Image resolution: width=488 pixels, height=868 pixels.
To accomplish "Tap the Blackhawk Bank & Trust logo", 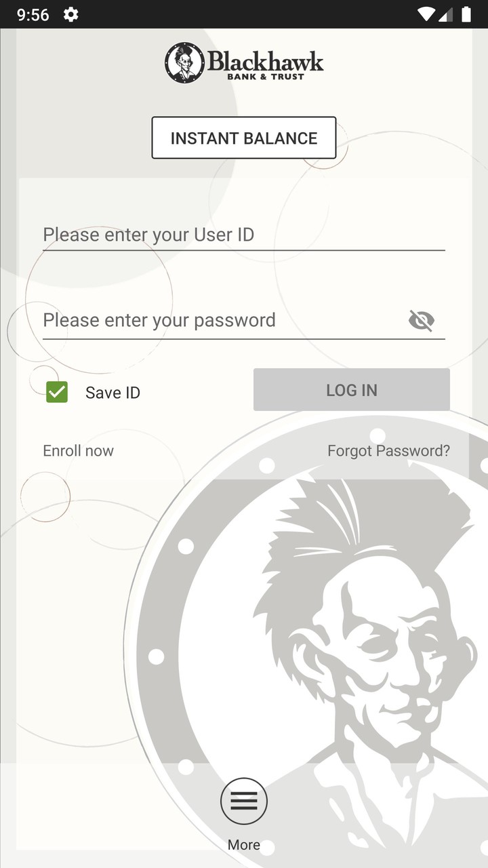I will (244, 62).
